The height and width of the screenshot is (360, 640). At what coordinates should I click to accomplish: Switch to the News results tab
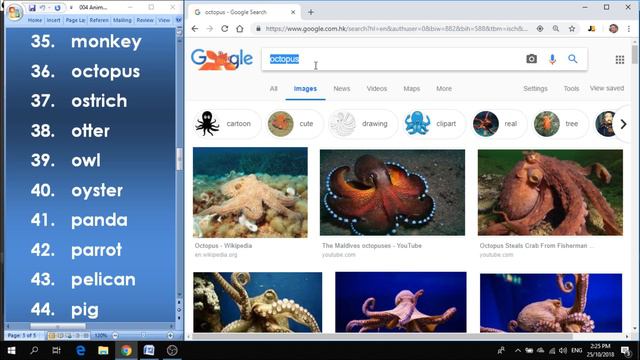[x=342, y=89]
